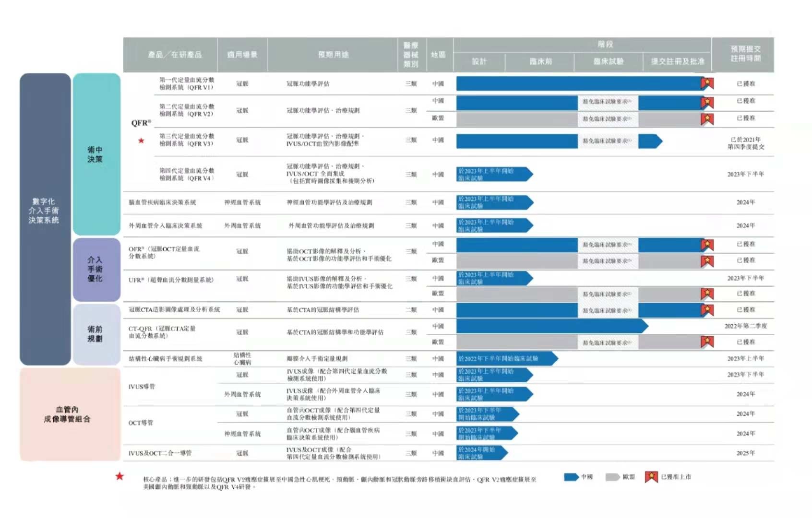
Task: Click the 適用場景 column header
Action: coord(242,55)
